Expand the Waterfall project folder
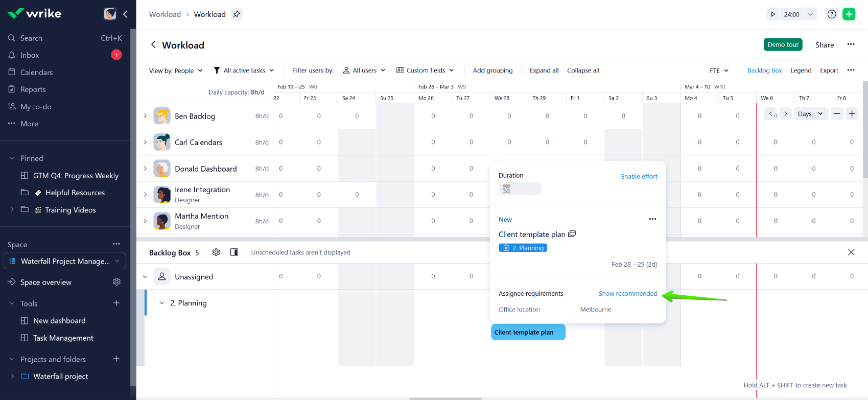The height and width of the screenshot is (400, 868). [12, 376]
